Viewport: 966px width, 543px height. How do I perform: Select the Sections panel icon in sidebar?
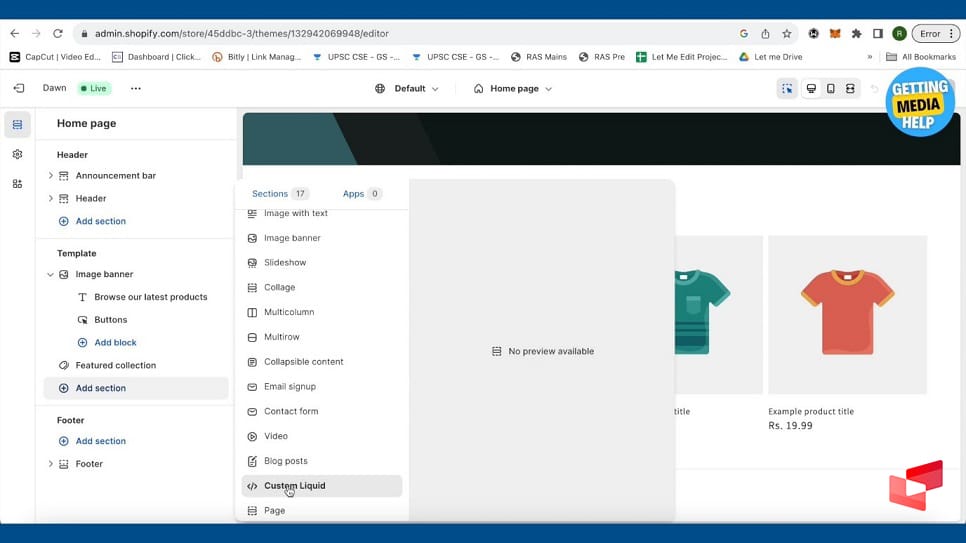click(17, 125)
